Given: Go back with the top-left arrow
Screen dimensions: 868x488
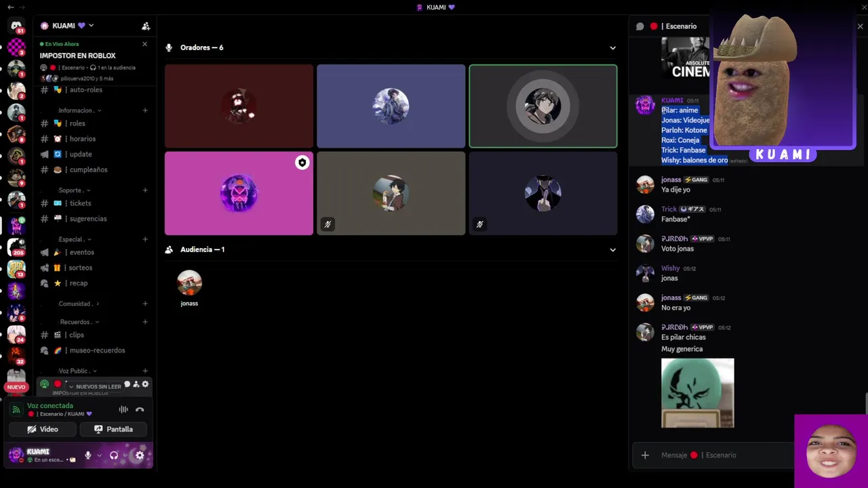Looking at the screenshot, I should (10, 7).
